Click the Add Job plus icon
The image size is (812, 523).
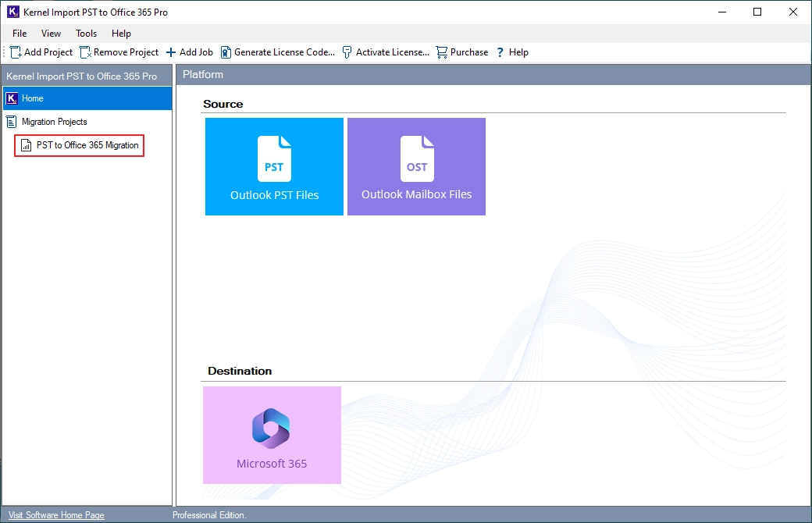click(x=171, y=52)
